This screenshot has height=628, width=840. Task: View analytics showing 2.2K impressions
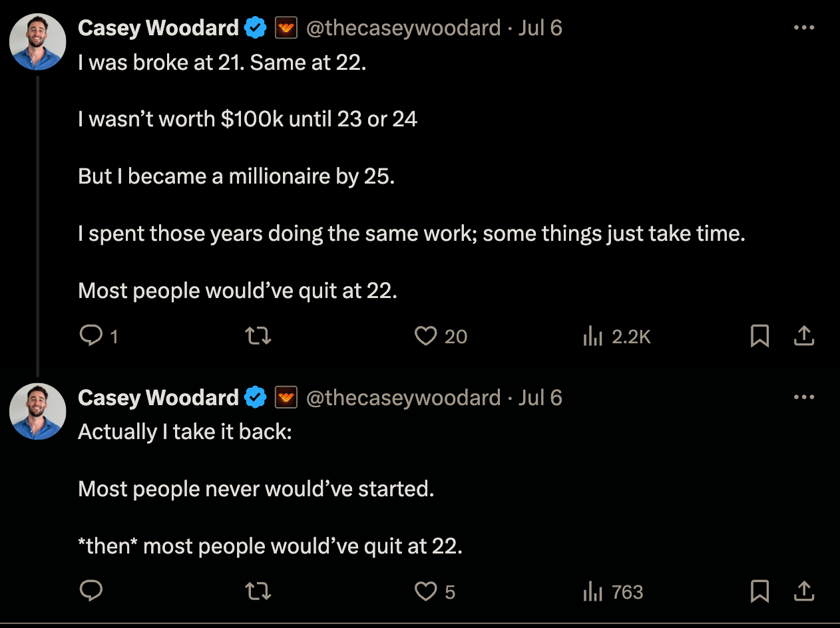[592, 336]
